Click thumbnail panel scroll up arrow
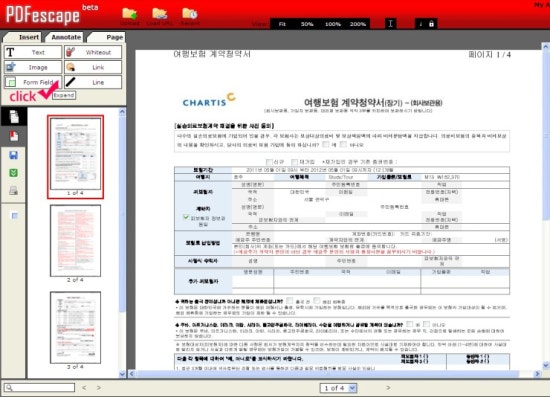 (122, 112)
